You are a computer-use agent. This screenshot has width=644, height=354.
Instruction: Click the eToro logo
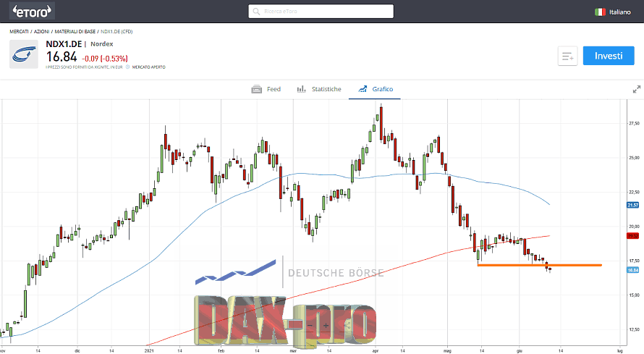(x=32, y=11)
